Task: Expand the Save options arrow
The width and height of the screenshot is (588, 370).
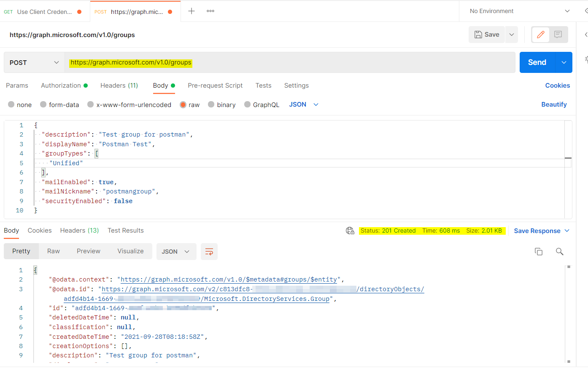Action: [x=512, y=35]
